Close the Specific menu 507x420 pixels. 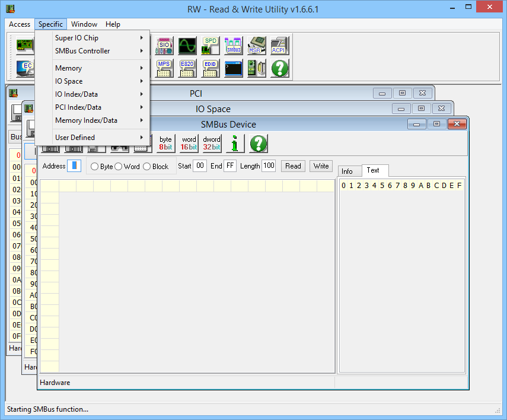[x=50, y=24]
